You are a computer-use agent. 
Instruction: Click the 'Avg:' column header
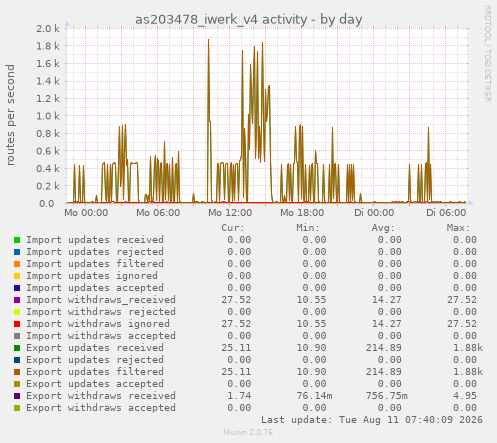(383, 228)
